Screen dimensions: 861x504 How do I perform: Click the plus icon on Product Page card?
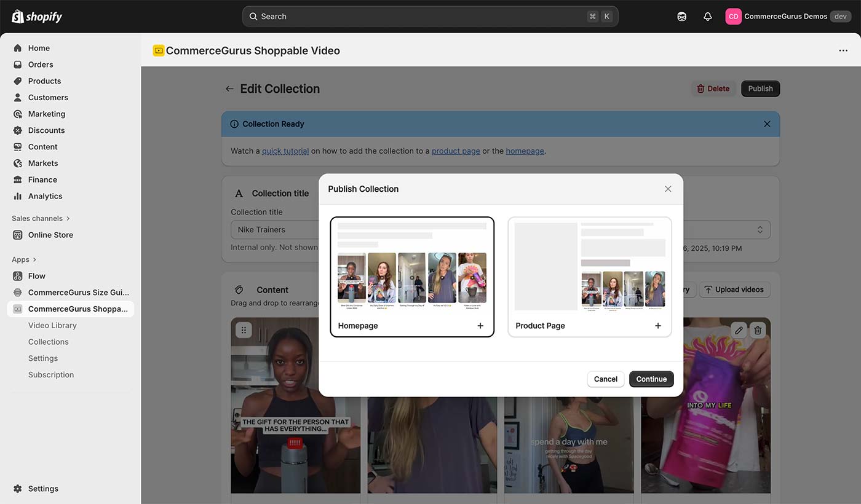point(657,326)
